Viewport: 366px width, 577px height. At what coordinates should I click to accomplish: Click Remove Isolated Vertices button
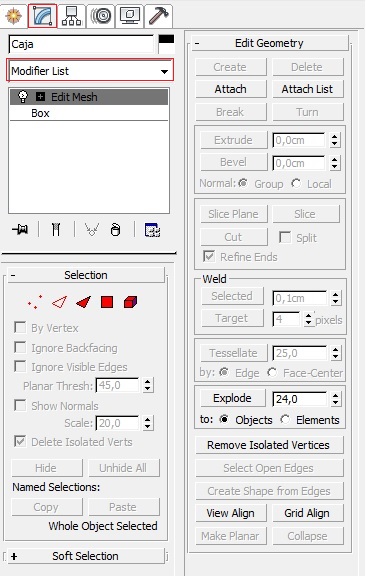pos(269,445)
